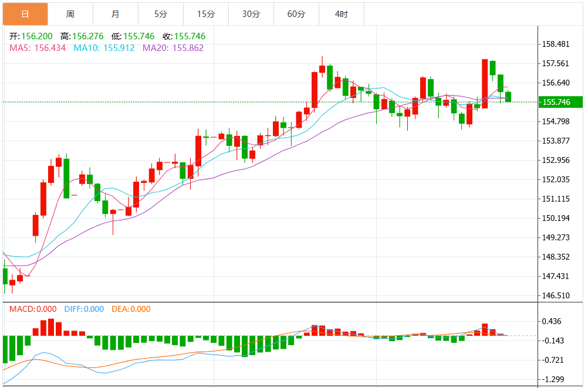The width and height of the screenshot is (588, 388).
Task: Open the 60分 interval tab
Action: (x=296, y=13)
